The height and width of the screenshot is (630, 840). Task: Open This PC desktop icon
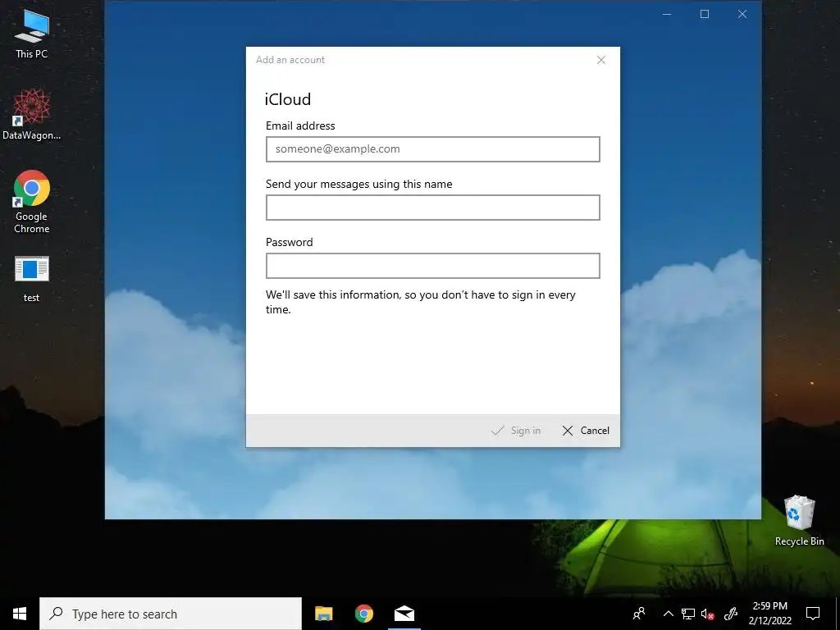coord(32,34)
